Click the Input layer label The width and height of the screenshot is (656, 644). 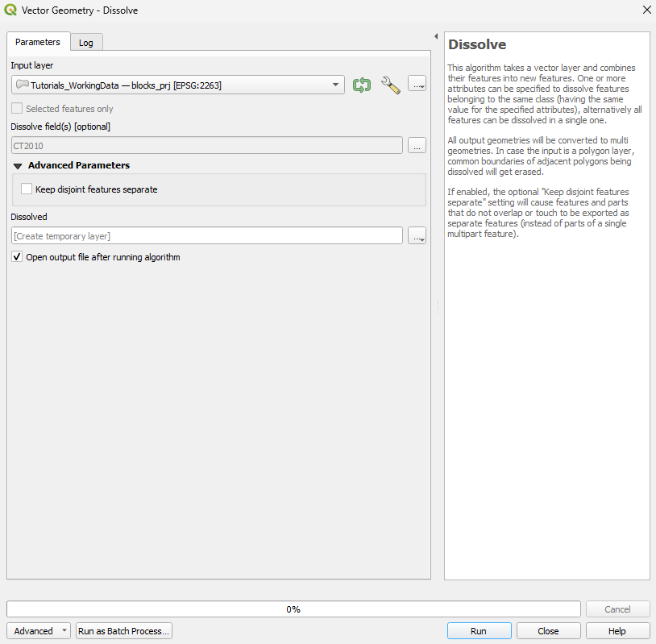click(31, 65)
